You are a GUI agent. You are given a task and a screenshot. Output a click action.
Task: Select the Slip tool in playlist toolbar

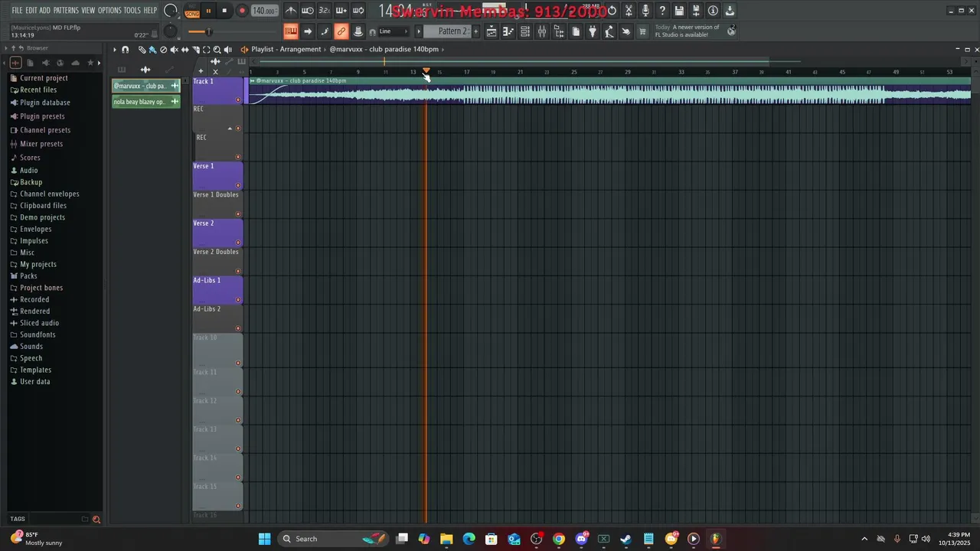click(x=185, y=50)
